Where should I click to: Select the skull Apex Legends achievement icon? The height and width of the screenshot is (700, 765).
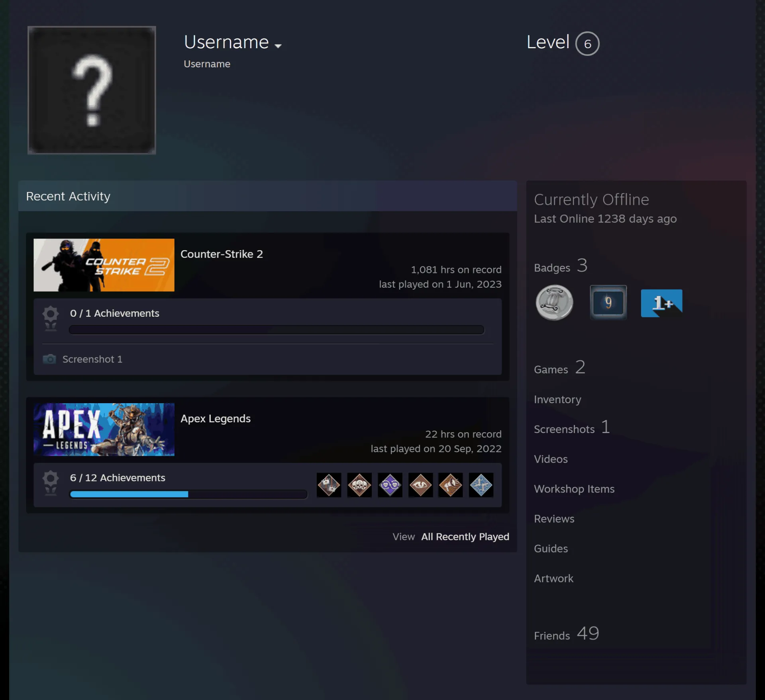point(359,485)
